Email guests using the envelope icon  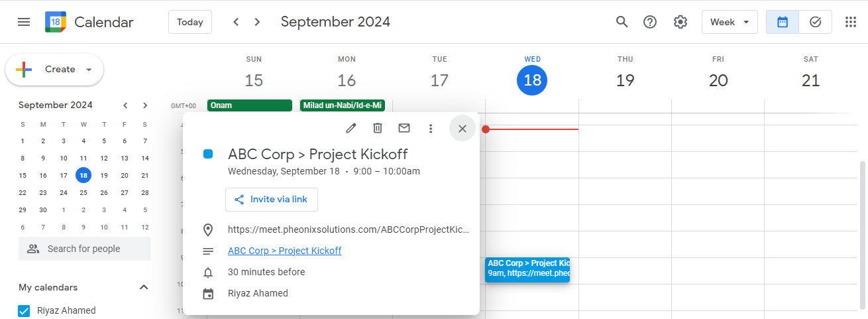coord(404,128)
